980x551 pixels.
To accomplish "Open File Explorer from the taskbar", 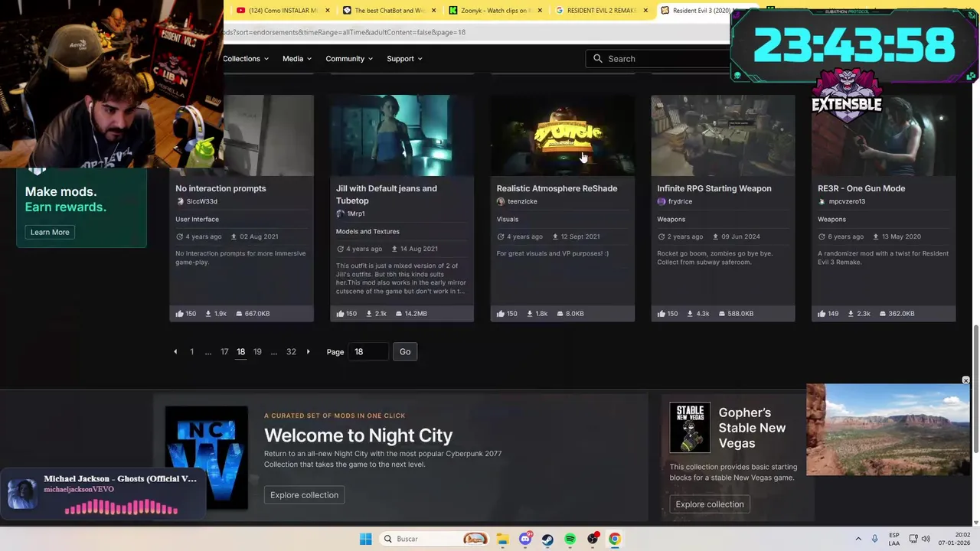I will (x=502, y=539).
